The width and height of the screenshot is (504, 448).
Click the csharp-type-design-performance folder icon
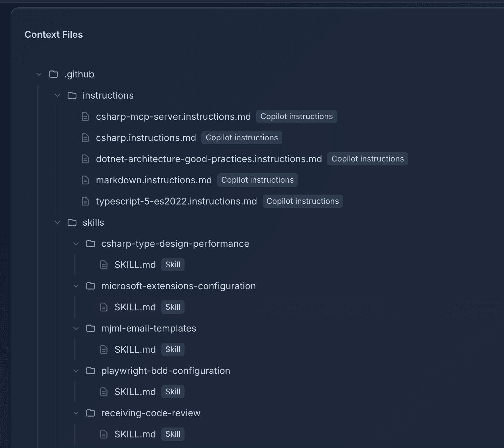(x=90, y=244)
